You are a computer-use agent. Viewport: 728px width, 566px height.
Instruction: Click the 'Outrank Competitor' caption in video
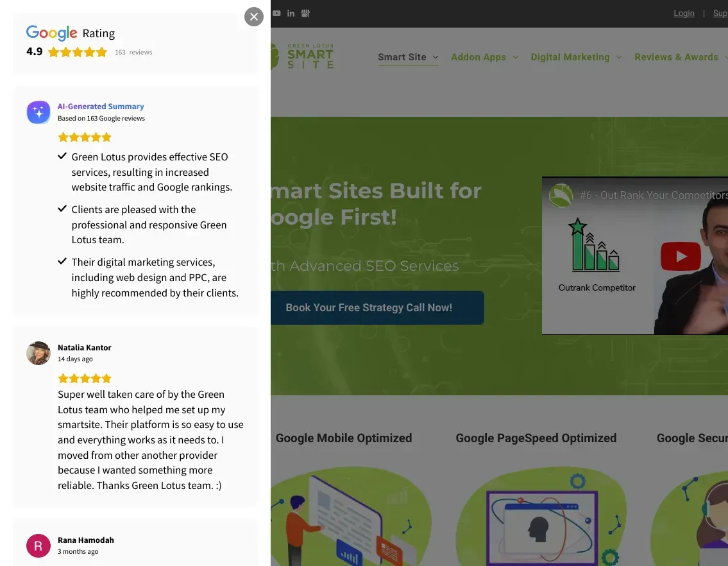(x=597, y=287)
